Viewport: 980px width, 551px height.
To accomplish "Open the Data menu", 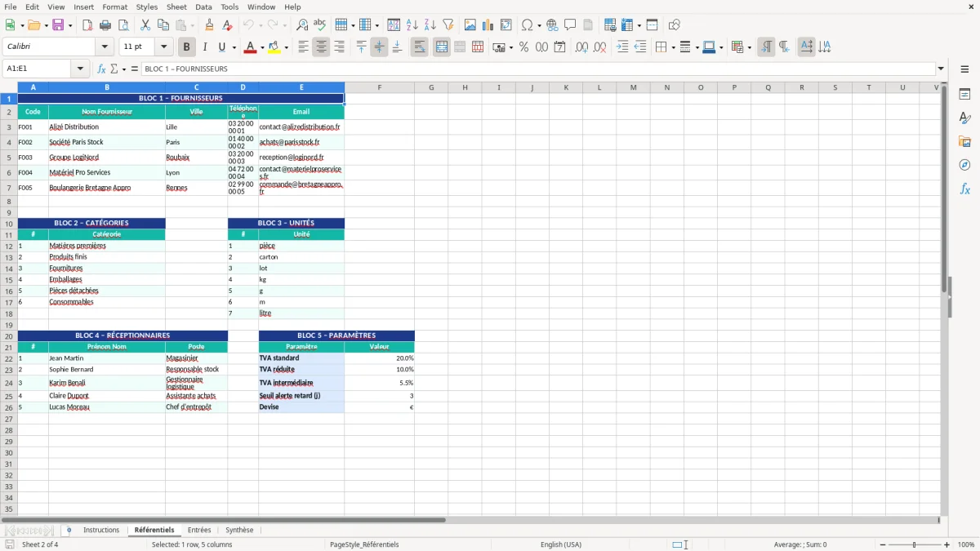I will tap(203, 7).
